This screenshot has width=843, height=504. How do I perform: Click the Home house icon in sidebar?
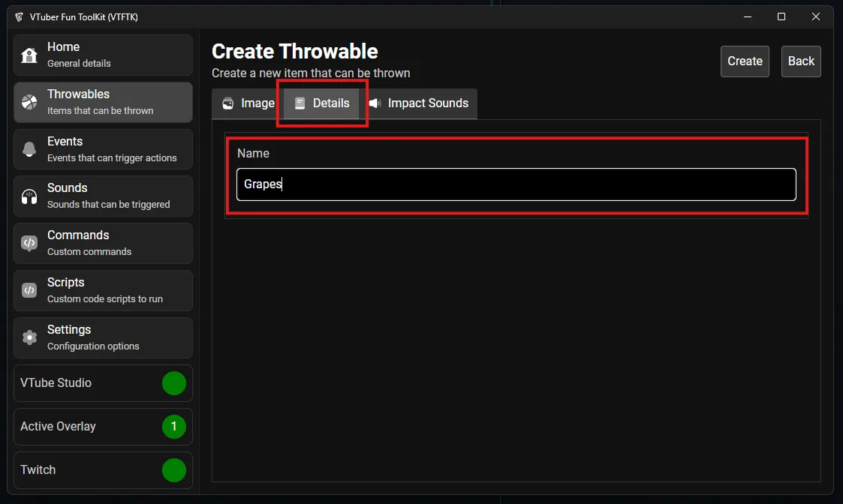tap(29, 55)
